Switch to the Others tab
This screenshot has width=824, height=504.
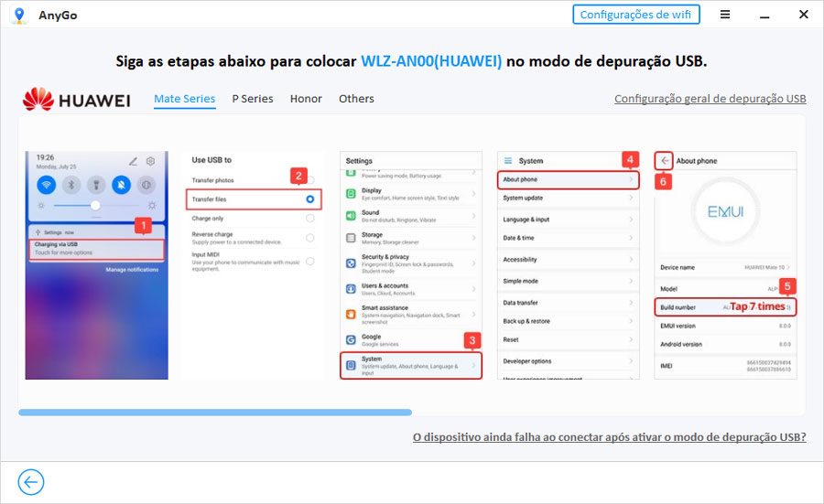pyautogui.click(x=356, y=99)
